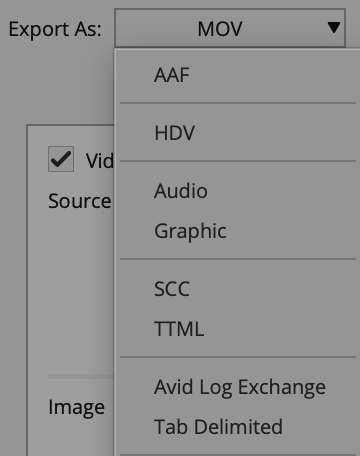Click the black triangle arrow beside MOV
Viewport: 360px width, 456px height.
pyautogui.click(x=333, y=27)
